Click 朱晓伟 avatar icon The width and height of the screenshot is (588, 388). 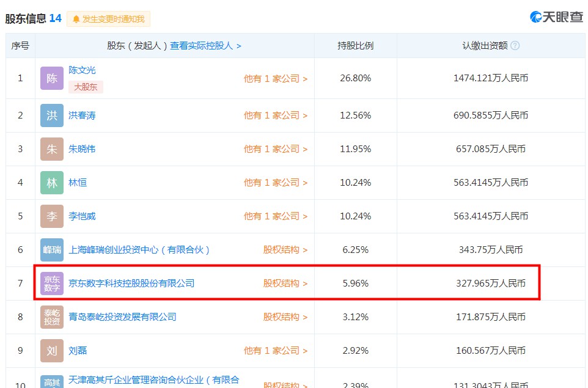pos(52,149)
